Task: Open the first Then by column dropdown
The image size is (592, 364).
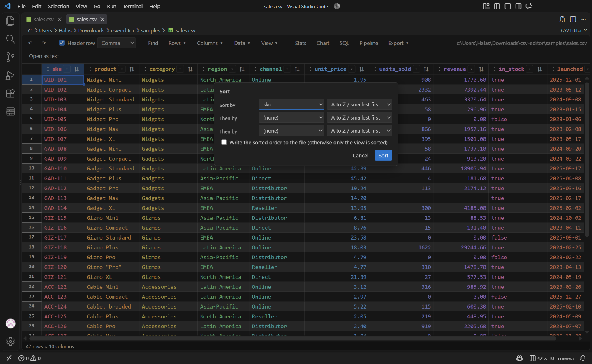Action: 291,117
